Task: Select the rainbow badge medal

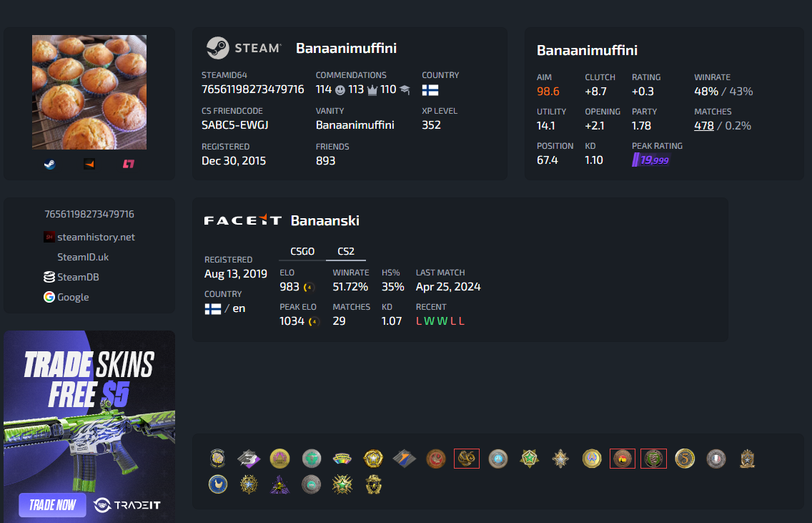Action: [x=342, y=459]
